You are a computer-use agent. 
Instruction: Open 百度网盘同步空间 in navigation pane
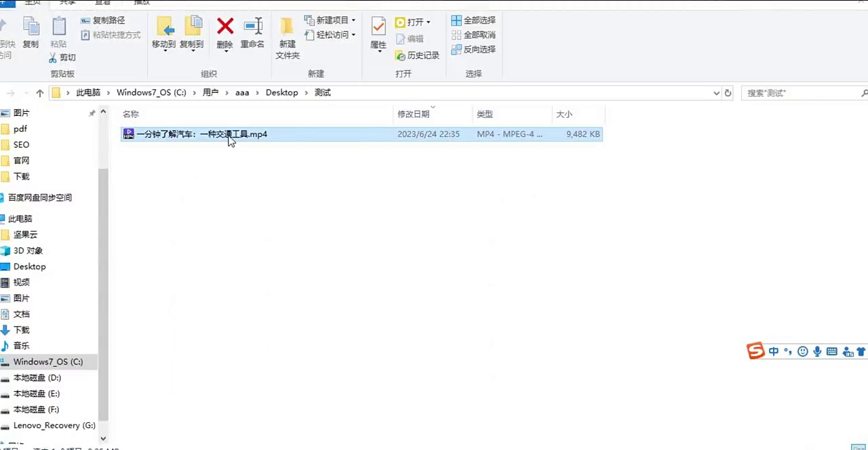coord(39,197)
